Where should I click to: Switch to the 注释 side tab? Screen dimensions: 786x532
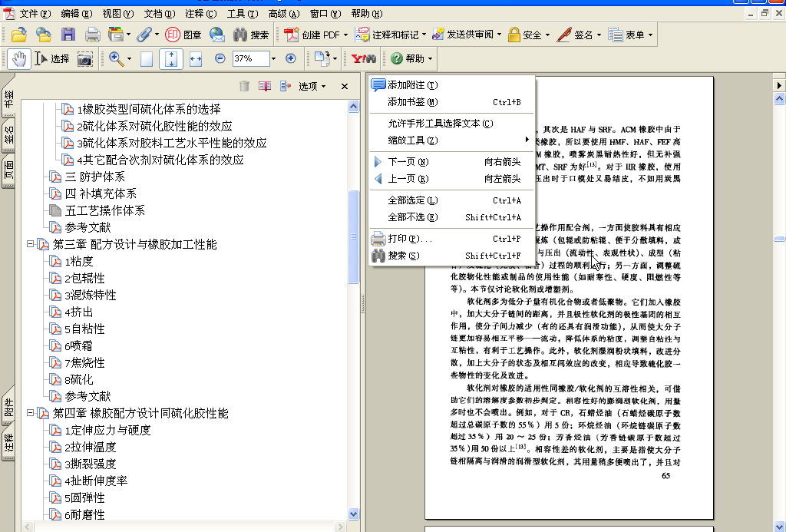(8, 442)
